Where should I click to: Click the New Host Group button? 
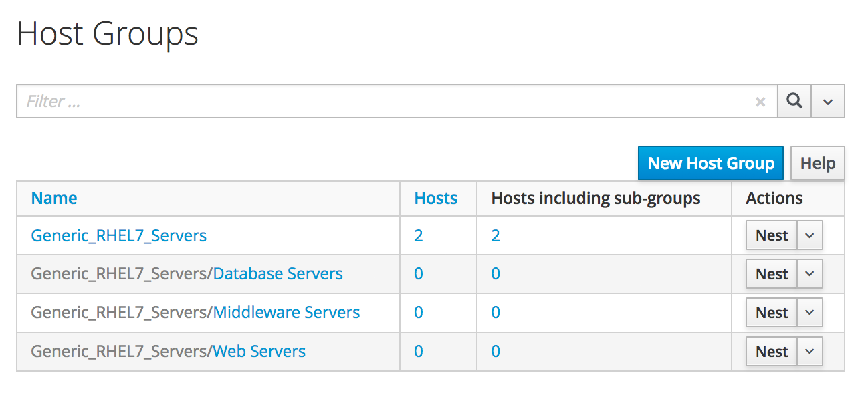click(x=710, y=163)
